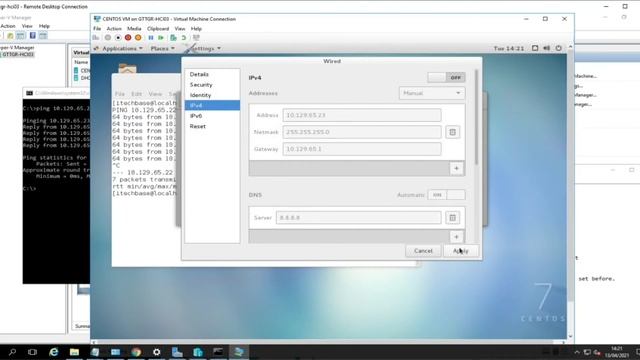Click the DNS Server field 8.8.8.8
This screenshot has height=360, width=640.
coord(359,218)
